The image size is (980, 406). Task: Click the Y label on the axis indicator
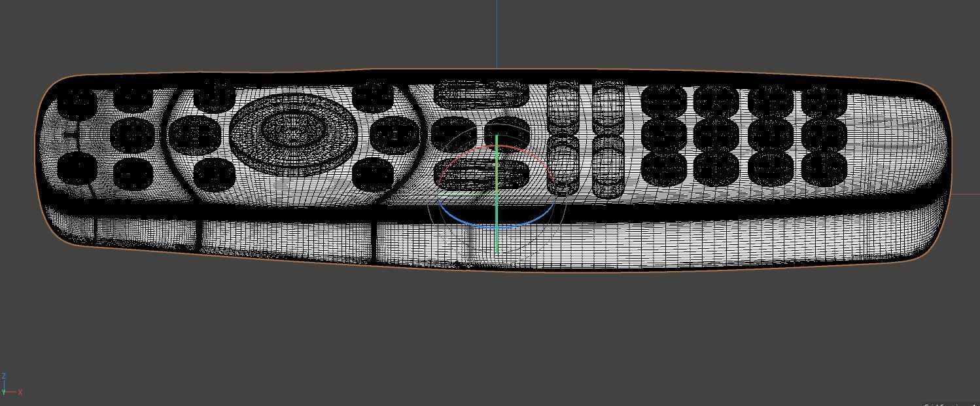[3, 392]
